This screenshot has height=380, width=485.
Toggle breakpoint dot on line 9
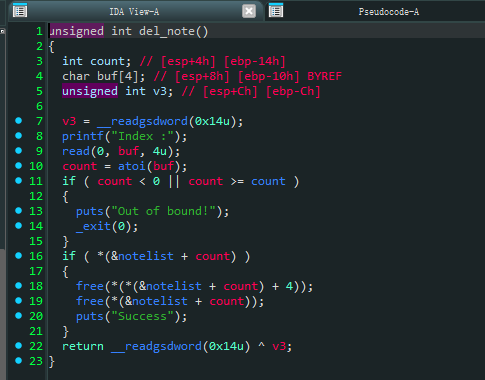[19, 151]
